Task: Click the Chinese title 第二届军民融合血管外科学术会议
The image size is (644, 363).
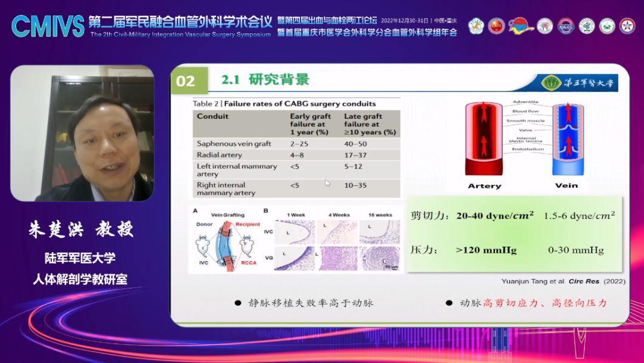Action: pyautogui.click(x=180, y=22)
